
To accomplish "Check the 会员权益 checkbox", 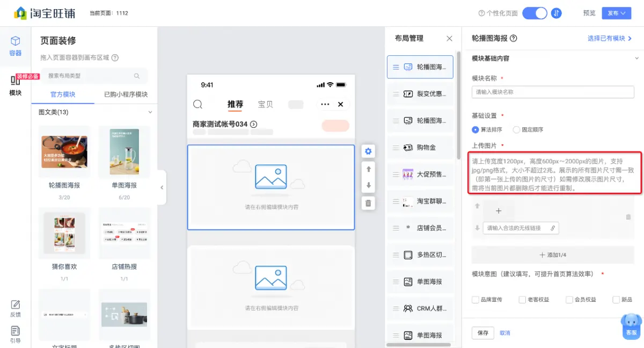I will pyautogui.click(x=569, y=300).
